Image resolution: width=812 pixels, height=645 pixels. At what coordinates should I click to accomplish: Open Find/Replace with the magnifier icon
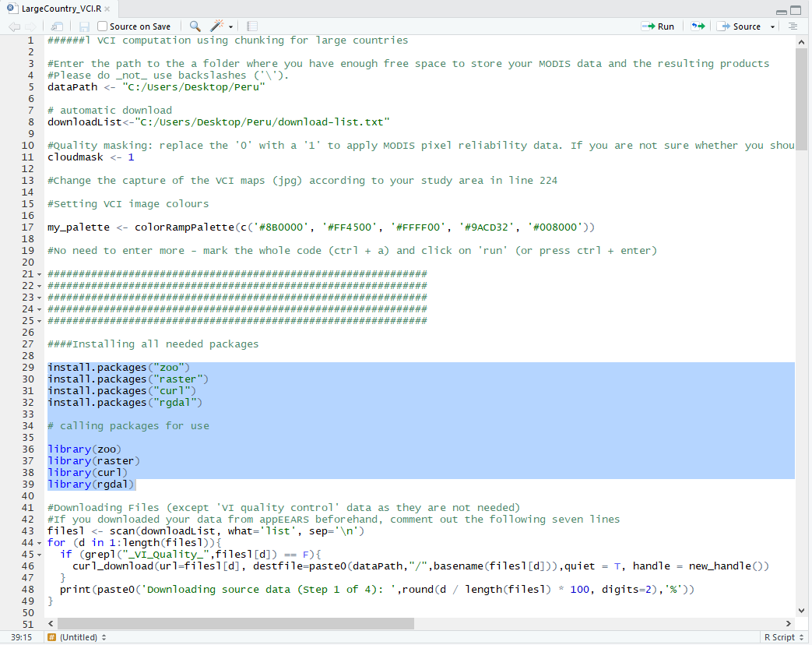(195, 26)
